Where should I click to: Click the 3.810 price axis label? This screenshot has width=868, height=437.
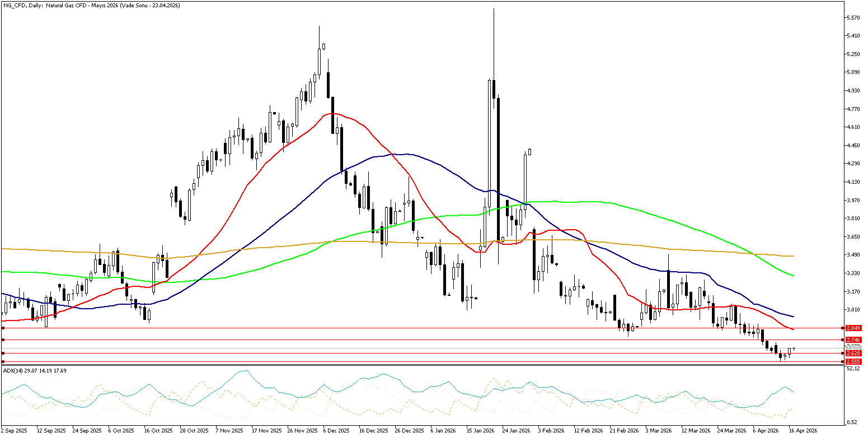[x=853, y=218]
